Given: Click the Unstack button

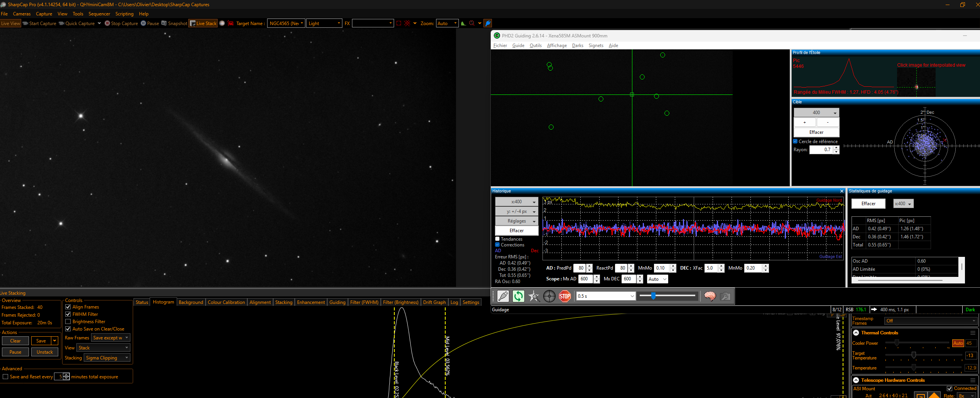Looking at the screenshot, I should [x=45, y=352].
